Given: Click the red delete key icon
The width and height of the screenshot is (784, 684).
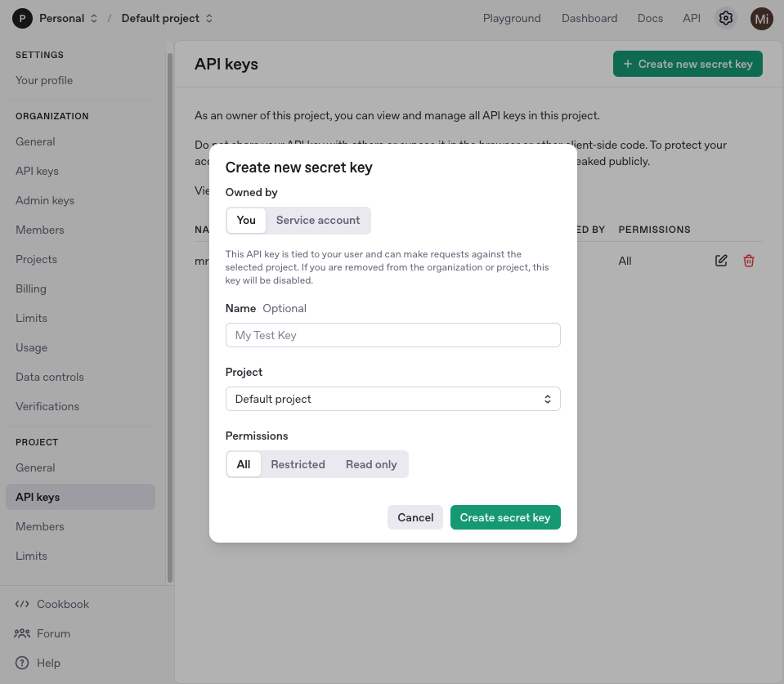Looking at the screenshot, I should pos(749,261).
